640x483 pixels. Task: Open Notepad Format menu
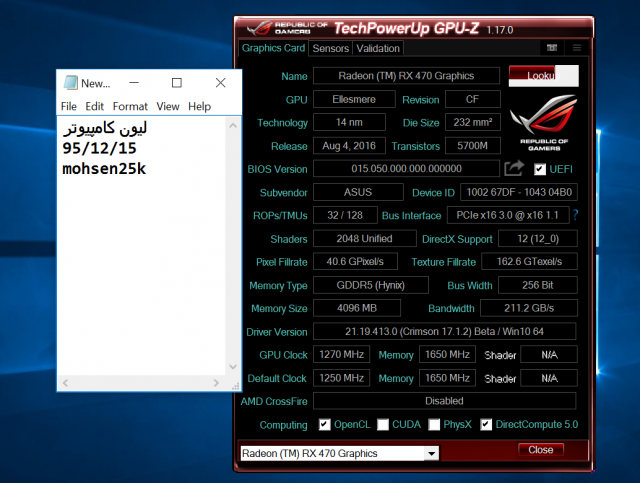(130, 107)
